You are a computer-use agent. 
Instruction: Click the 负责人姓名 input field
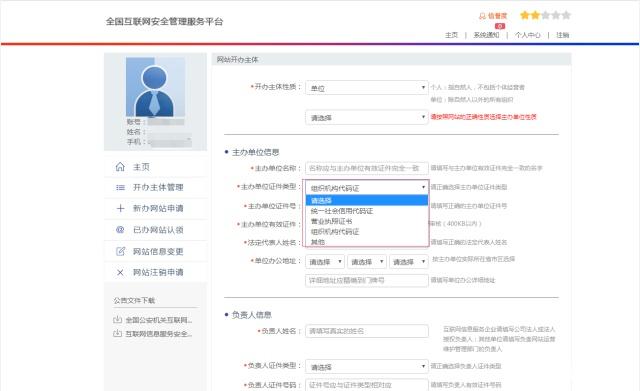[x=367, y=331]
